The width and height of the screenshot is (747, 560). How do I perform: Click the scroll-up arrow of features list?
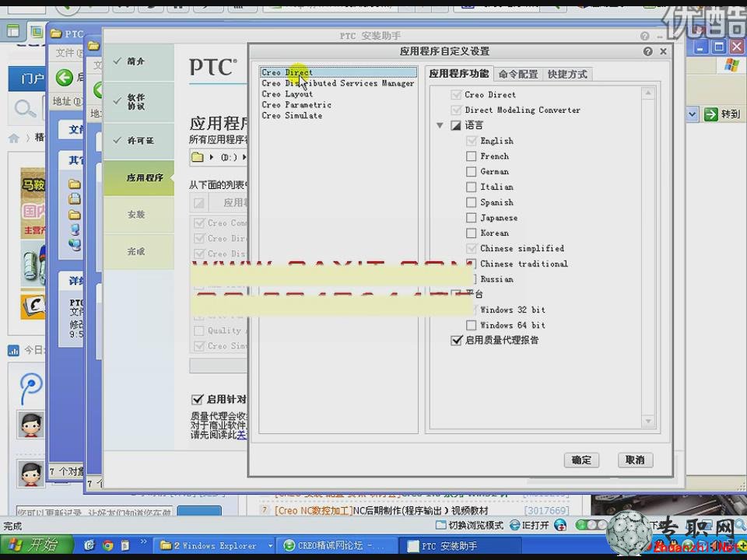[x=648, y=93]
